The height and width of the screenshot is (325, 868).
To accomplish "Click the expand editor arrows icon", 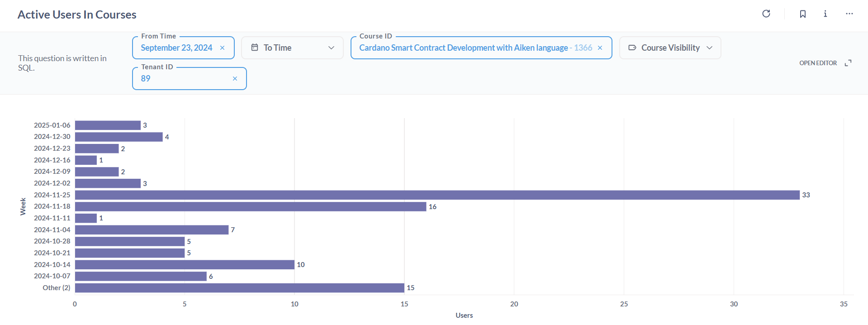I will [848, 63].
